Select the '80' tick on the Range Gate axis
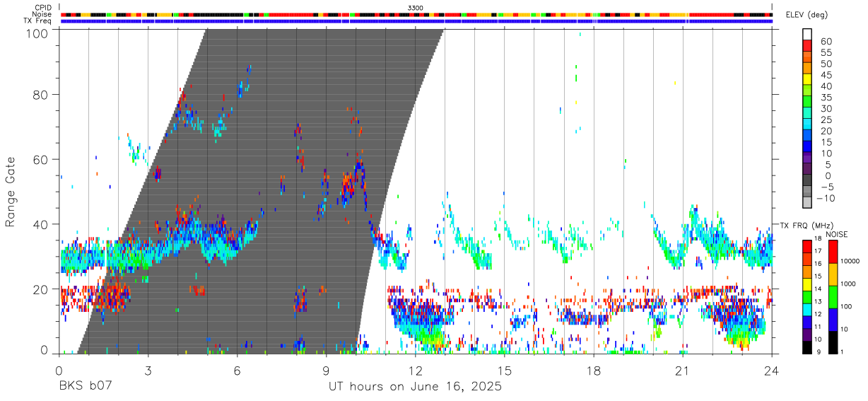Viewport: 868px width, 401px height. coord(42,95)
